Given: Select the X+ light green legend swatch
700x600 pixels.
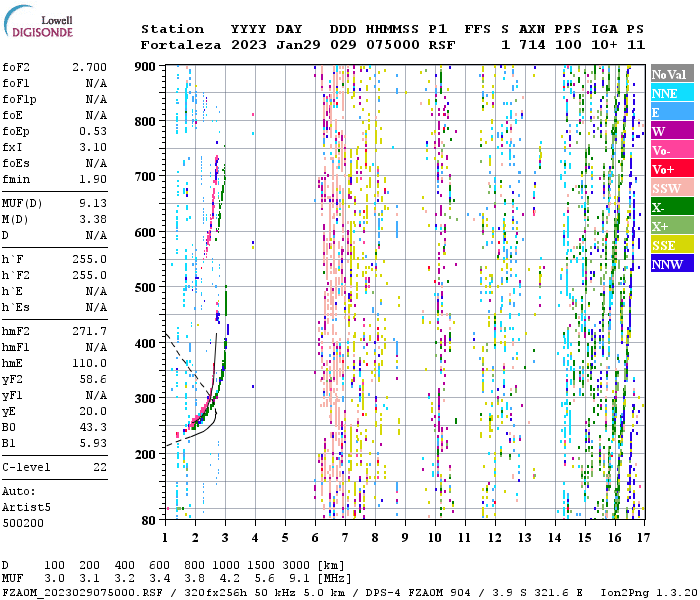Looking at the screenshot, I should click(x=672, y=226).
